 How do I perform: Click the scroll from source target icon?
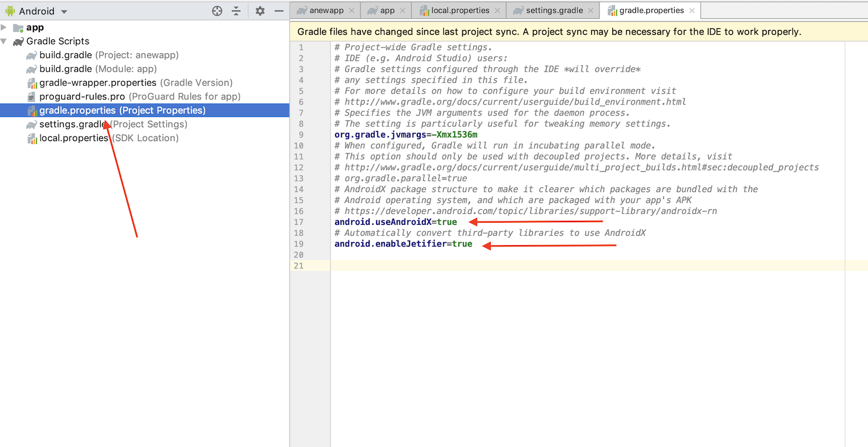tap(217, 11)
